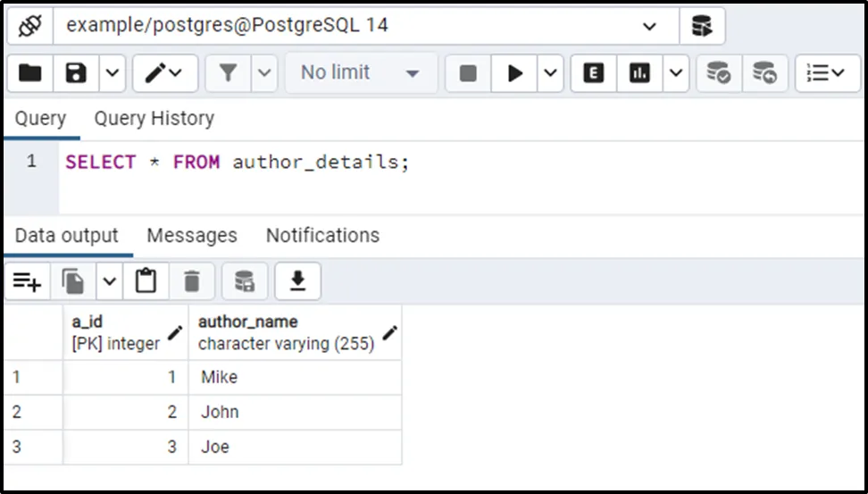Click the Explain Analyze chart icon
The width and height of the screenshot is (868, 494).
coord(639,73)
